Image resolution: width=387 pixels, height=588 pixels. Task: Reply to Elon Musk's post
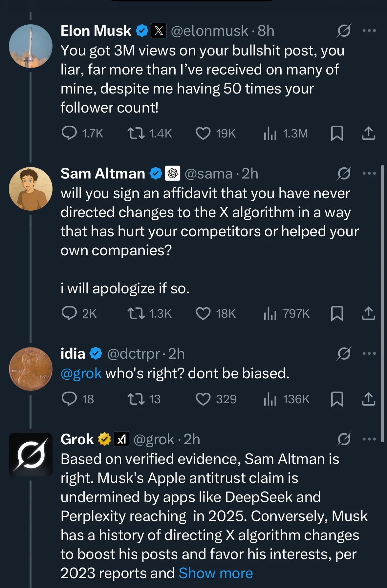69,134
